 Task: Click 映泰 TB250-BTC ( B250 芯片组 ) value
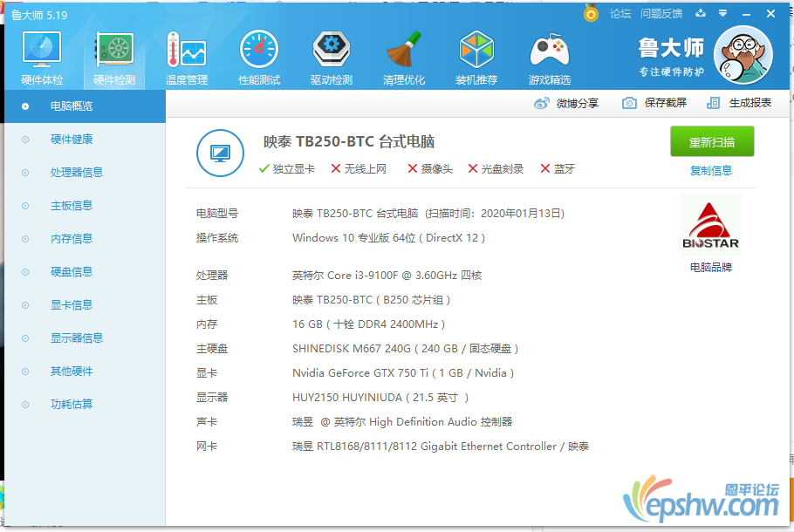[x=371, y=300]
